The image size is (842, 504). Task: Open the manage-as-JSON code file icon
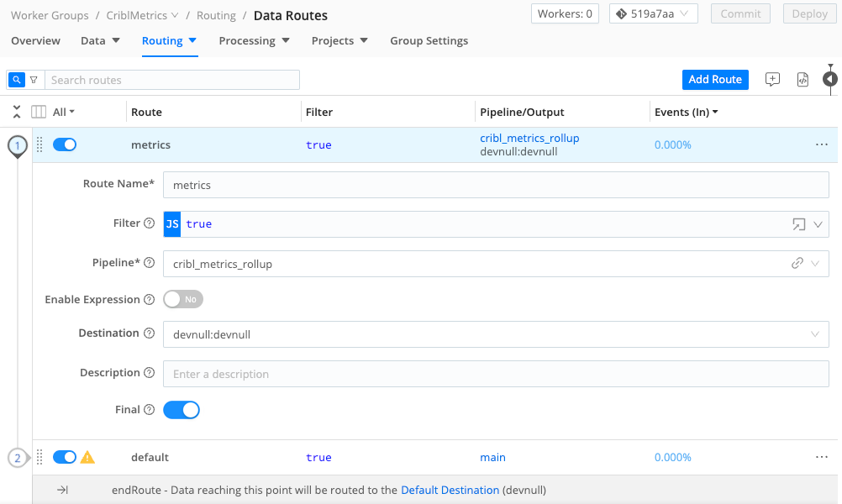802,79
